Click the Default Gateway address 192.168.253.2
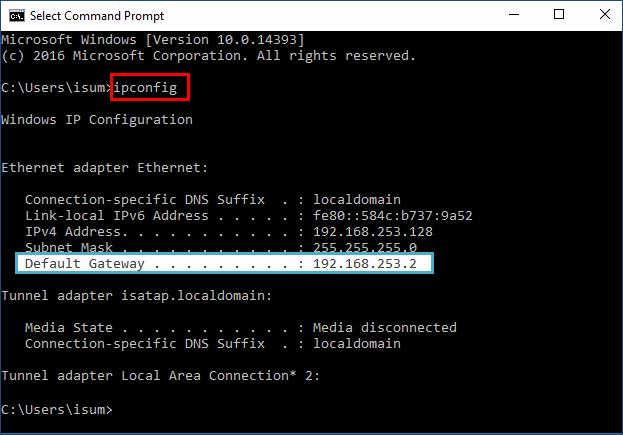The width and height of the screenshot is (623, 435). (x=368, y=263)
